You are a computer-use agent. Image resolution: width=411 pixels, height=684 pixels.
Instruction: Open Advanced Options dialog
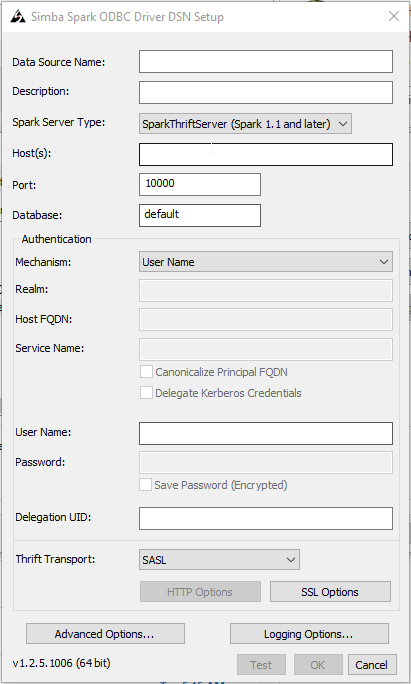[x=105, y=634]
